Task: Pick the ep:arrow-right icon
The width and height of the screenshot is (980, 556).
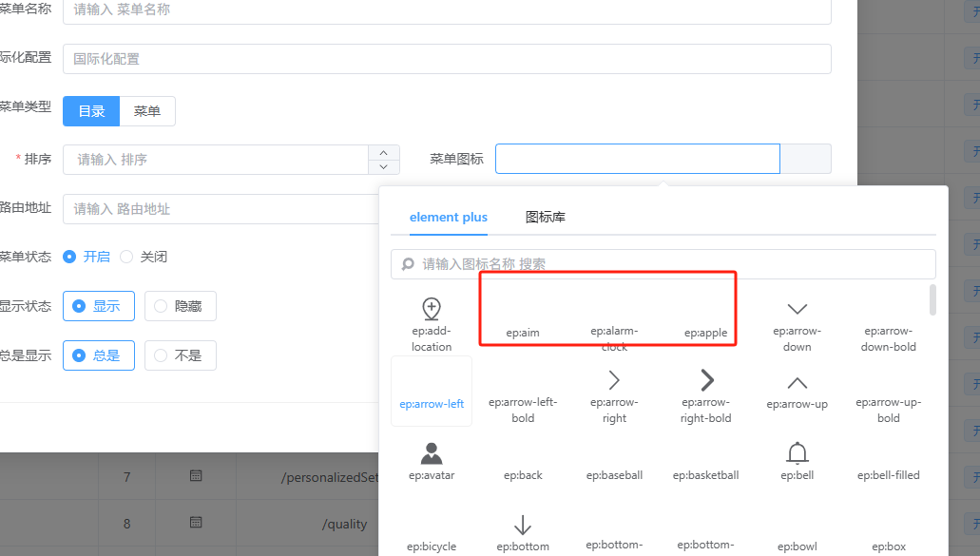Action: tap(614, 394)
